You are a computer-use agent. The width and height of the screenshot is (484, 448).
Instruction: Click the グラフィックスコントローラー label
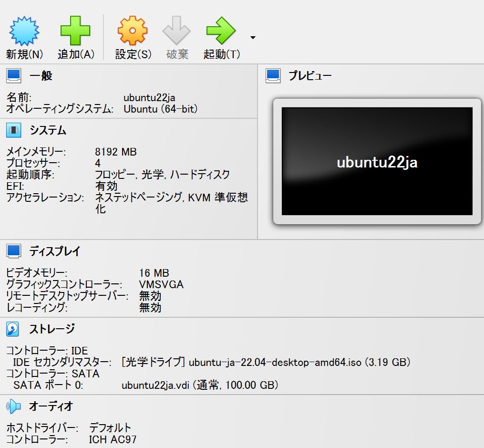64,284
